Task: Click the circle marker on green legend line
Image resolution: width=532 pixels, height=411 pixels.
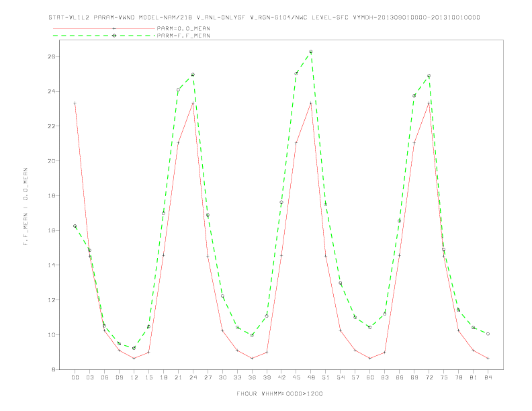Action: tap(114, 36)
